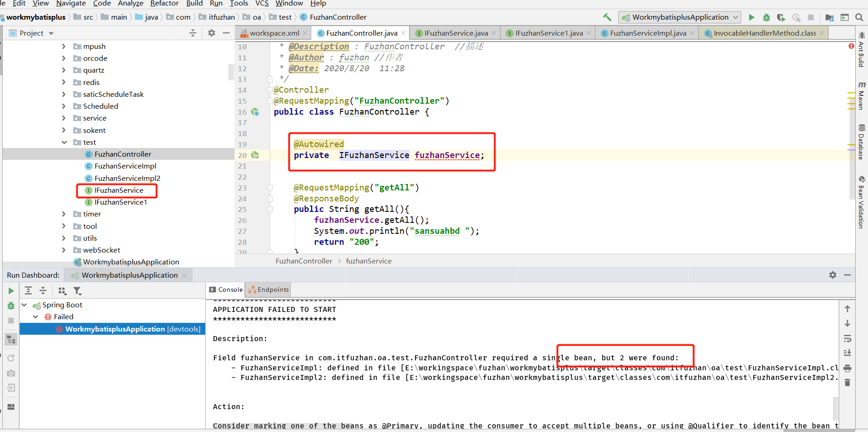The image size is (868, 432).
Task: Run with coverage icon in toolbar
Action: tap(781, 17)
